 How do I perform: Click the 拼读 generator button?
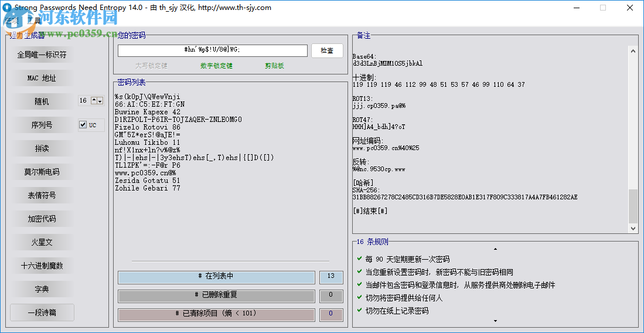pyautogui.click(x=42, y=148)
